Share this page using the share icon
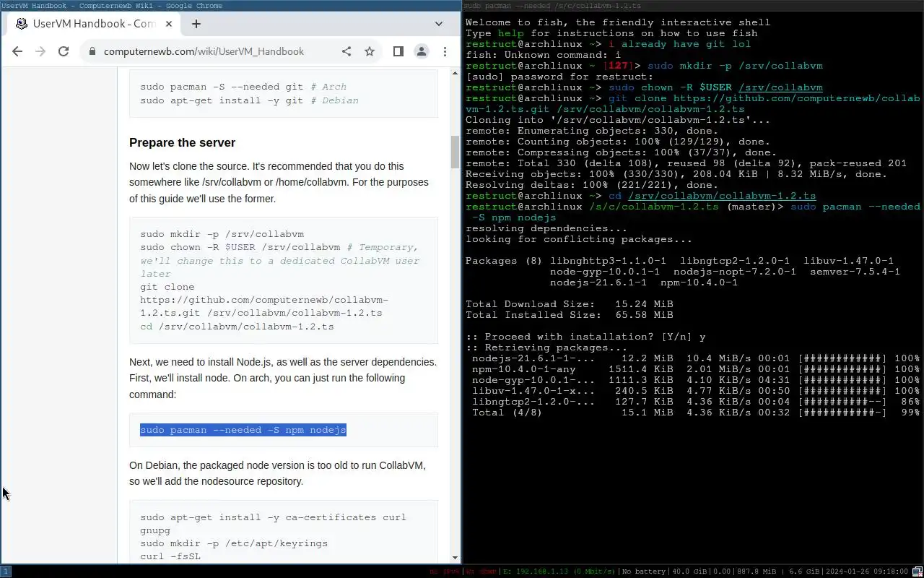This screenshot has height=578, width=924. [346, 51]
